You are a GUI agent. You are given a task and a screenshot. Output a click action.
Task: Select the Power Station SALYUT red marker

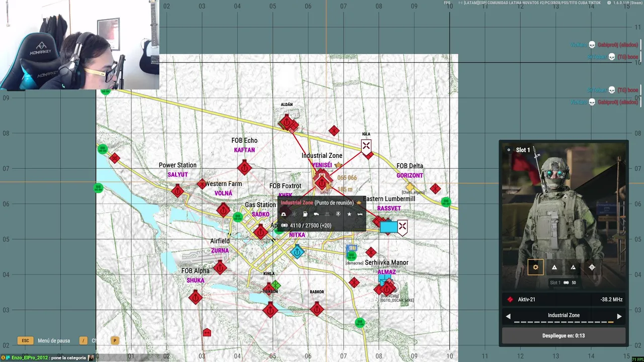click(x=178, y=191)
